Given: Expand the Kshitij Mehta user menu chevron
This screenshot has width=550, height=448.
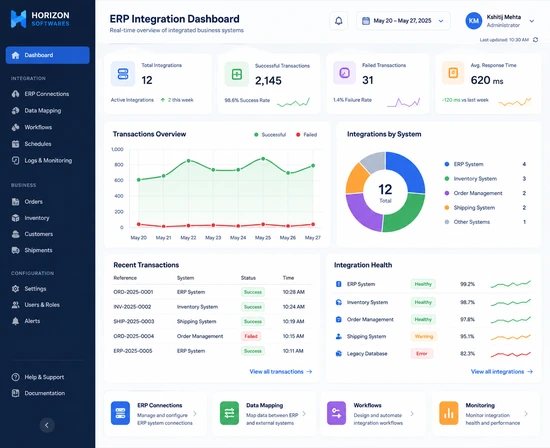Looking at the screenshot, I should pyautogui.click(x=532, y=21).
